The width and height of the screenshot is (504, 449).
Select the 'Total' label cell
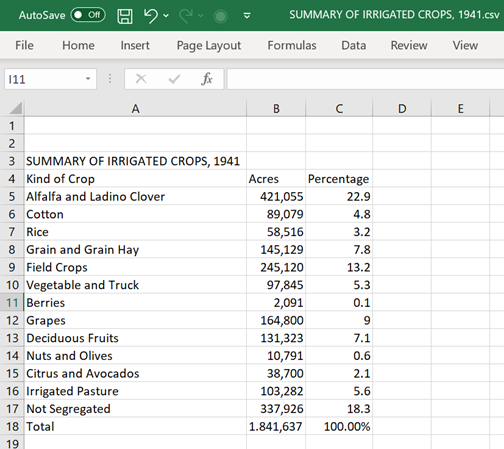(135, 426)
